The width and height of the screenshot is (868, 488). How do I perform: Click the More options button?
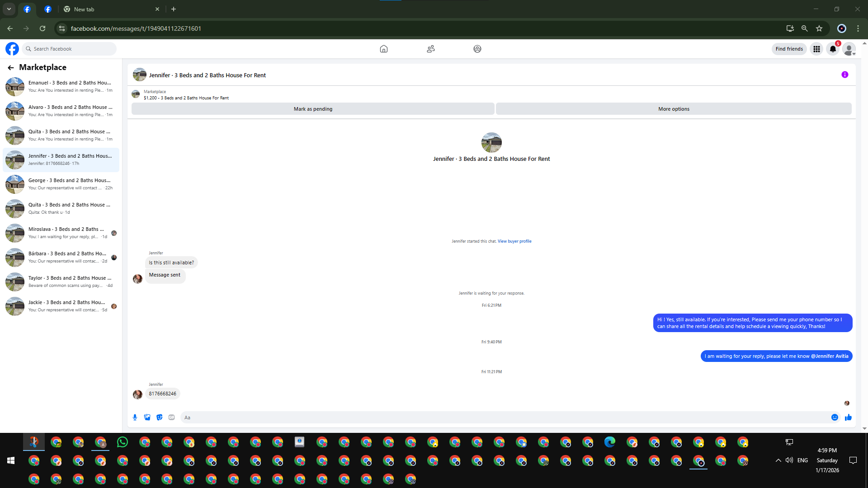[x=674, y=109]
